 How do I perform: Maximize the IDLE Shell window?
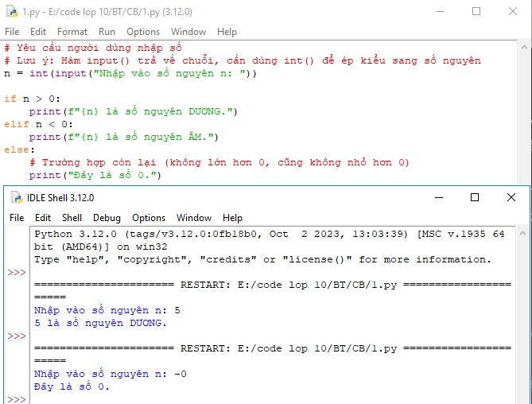click(x=475, y=197)
